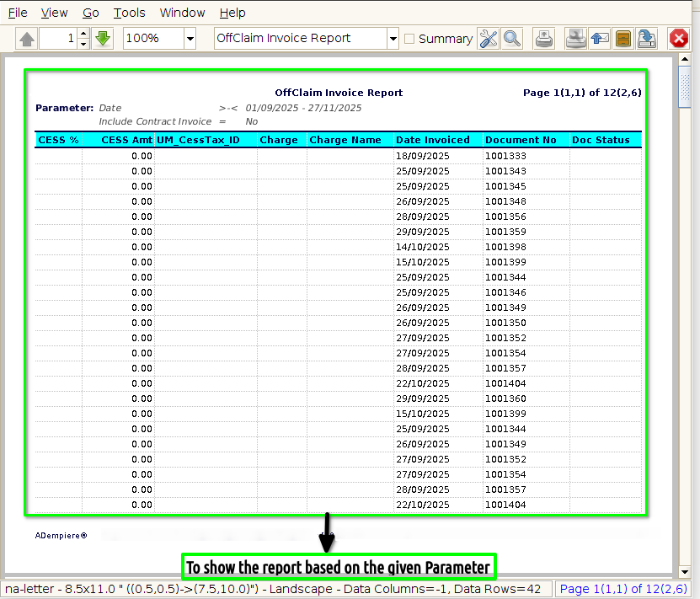Go to previous page with gray up arrow
The height and width of the screenshot is (599, 700).
(27, 39)
